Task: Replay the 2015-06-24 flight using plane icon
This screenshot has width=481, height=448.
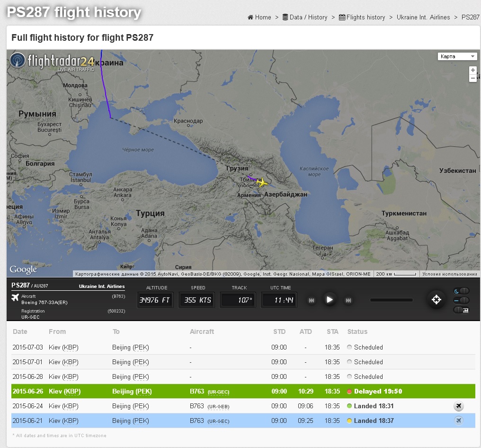Action: (x=458, y=406)
